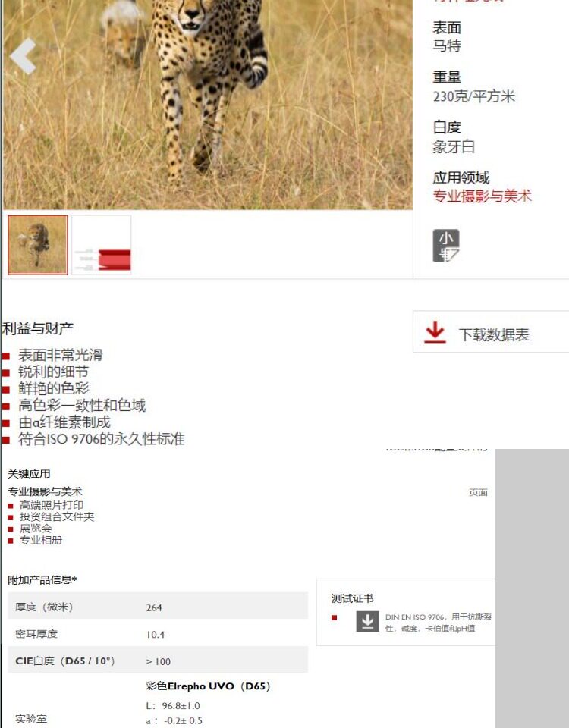Click the 页面 label on the right
569x728 pixels.
point(478,492)
